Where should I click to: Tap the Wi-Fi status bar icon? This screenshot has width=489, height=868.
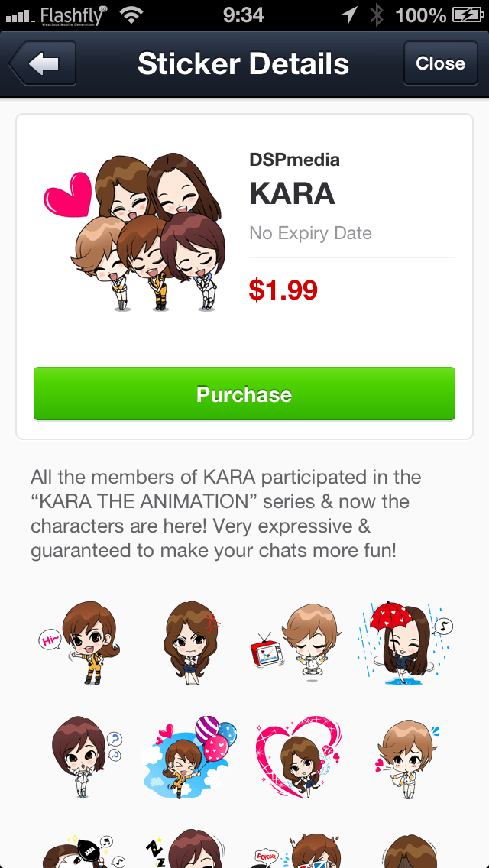pos(131,15)
